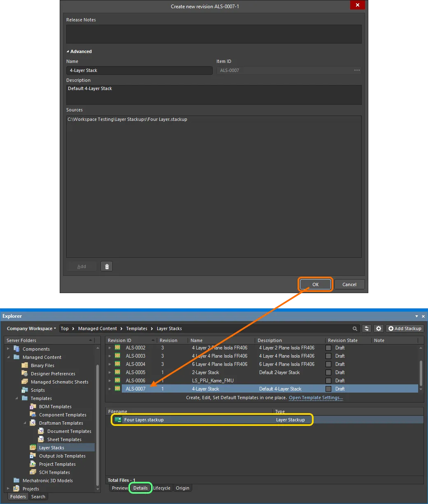
Task: Click the Add Stackup button
Action: pos(405,328)
